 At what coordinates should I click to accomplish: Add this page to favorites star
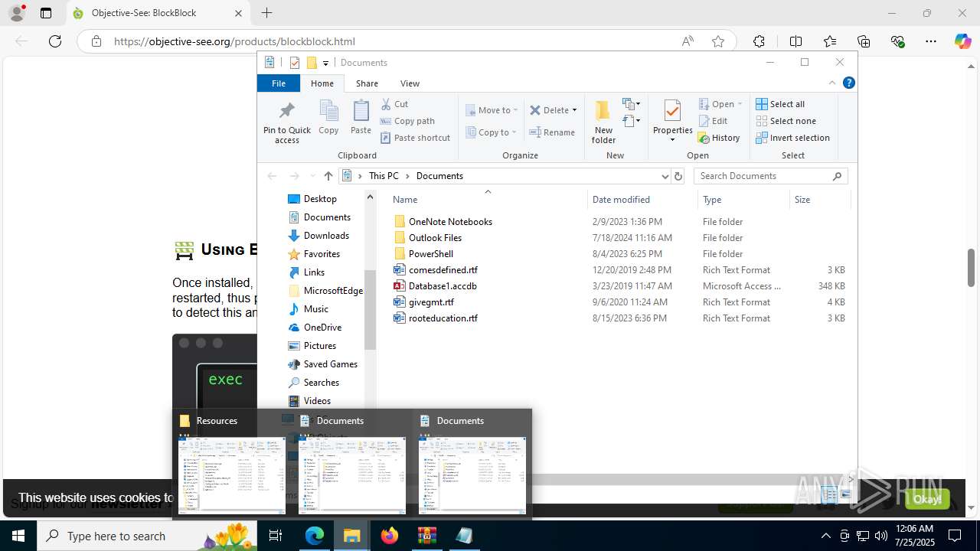pos(718,41)
